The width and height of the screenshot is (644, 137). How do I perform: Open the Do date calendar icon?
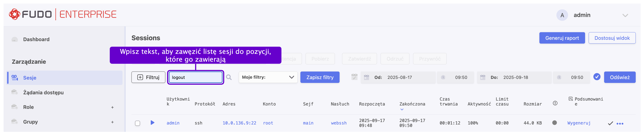[x=482, y=77]
